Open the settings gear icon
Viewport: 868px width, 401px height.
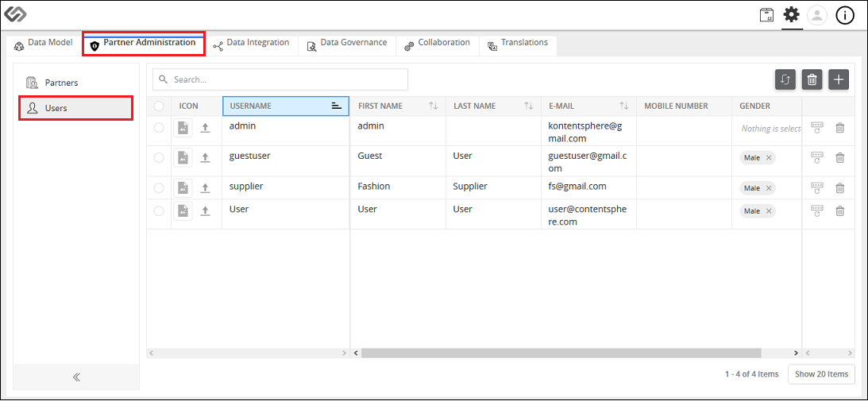coord(792,15)
